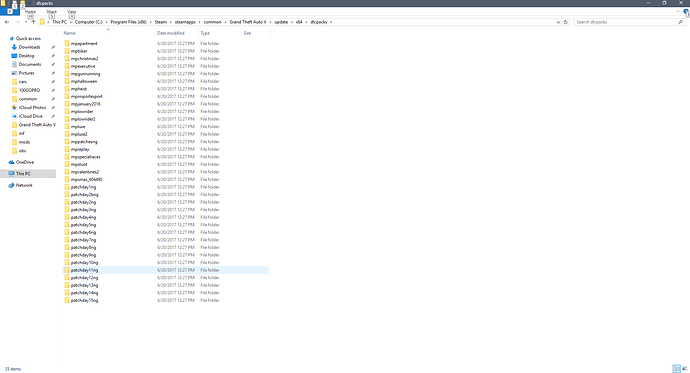This screenshot has width=690, height=373.
Task: Select the mpimportexport folder
Action: [x=86, y=96]
